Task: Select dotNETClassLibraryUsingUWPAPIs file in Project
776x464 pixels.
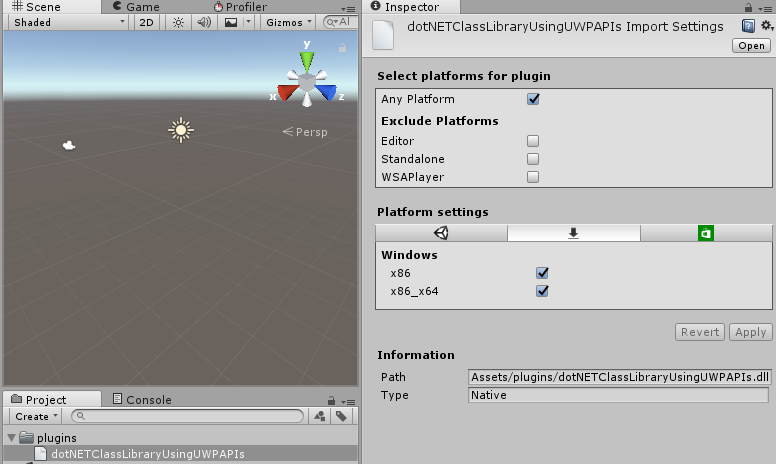Action: point(147,454)
